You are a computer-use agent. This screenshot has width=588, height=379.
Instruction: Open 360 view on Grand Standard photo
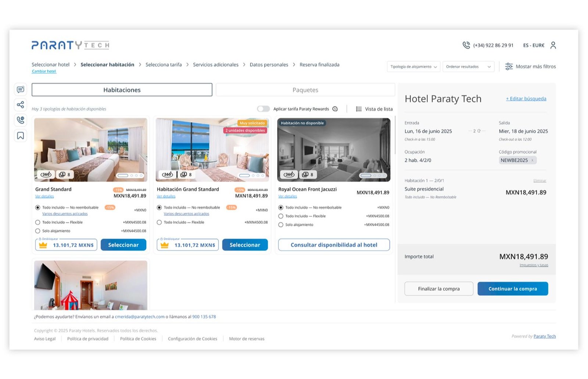[x=46, y=174]
